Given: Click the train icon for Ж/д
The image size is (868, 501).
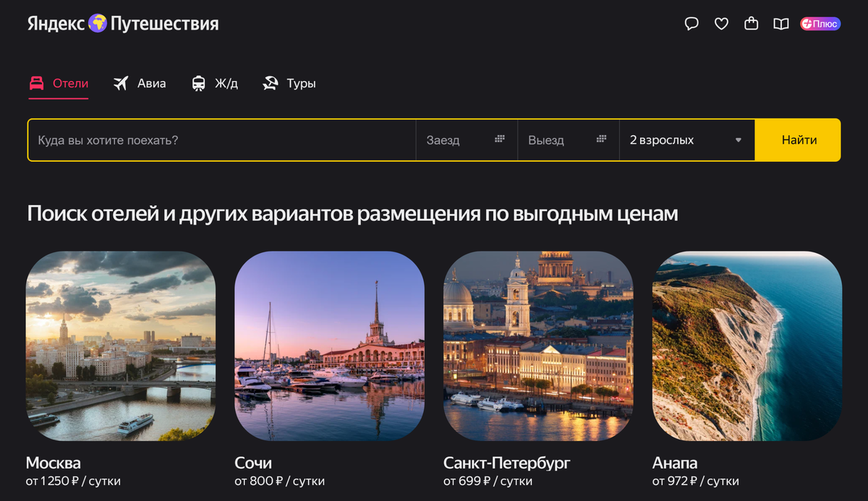Looking at the screenshot, I should tap(198, 83).
